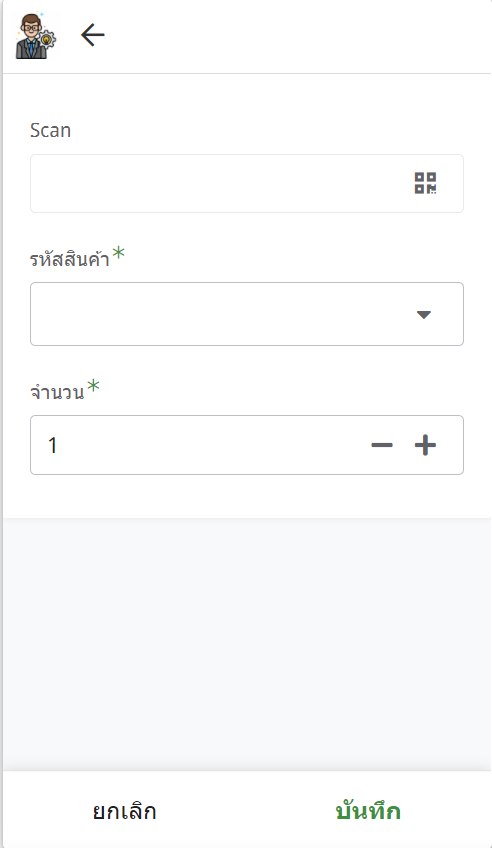This screenshot has height=848, width=492.
Task: Click footer space between ยกเลิก and บันทึก
Action: tap(246, 811)
